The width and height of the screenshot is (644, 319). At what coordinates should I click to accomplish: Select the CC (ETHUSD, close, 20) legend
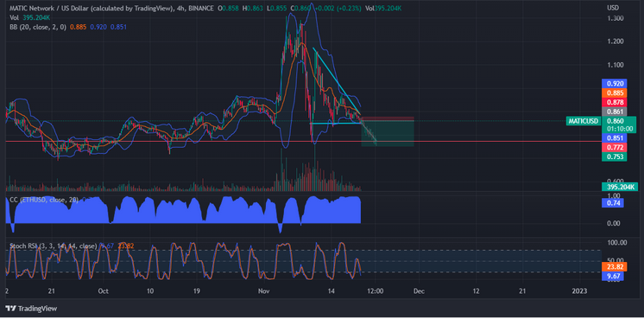pos(45,200)
